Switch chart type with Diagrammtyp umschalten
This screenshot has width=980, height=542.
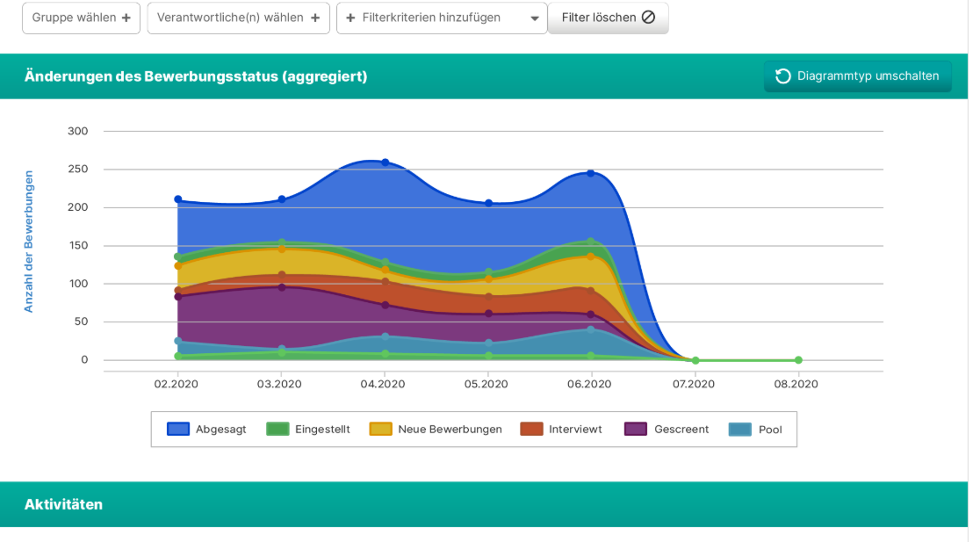[x=858, y=76]
